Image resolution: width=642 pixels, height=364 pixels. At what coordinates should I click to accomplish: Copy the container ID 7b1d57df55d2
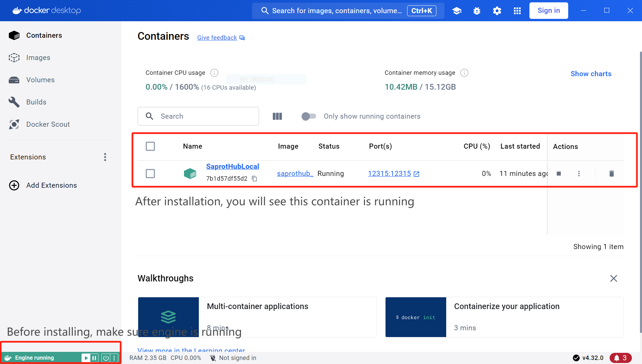pyautogui.click(x=254, y=179)
